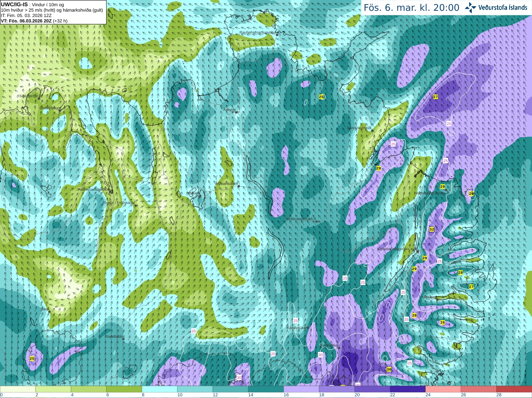
Task: Click the Sandvíkurheiði station label
Action: pos(359,128)
